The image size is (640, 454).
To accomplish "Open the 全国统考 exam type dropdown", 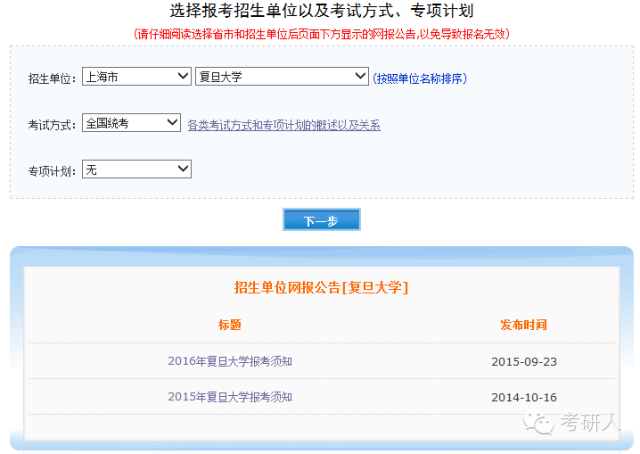I will point(131,122).
